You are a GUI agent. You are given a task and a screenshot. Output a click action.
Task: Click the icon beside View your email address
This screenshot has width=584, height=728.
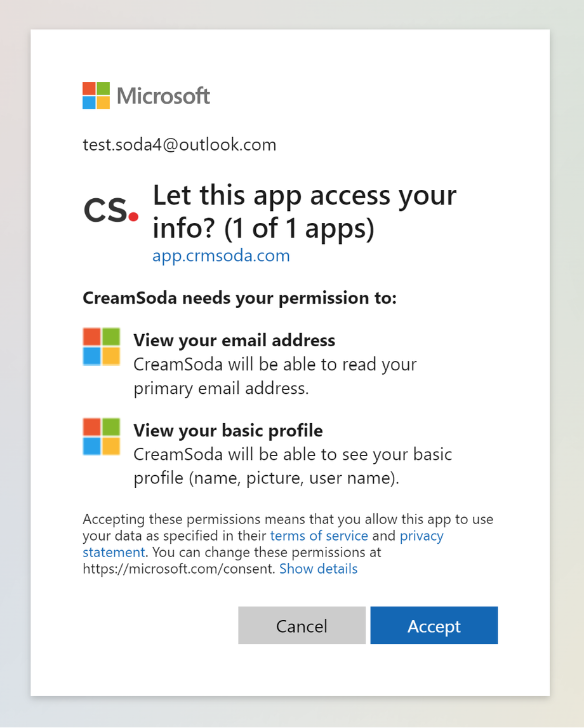click(102, 346)
